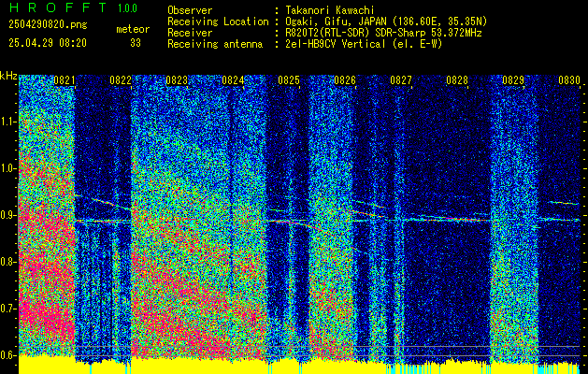Click the 0.9 frequency axis label
The image size is (588, 374).
coord(7,215)
